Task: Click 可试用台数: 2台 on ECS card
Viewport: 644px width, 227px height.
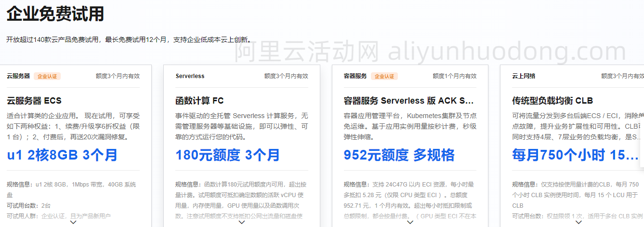Action: coord(28,205)
